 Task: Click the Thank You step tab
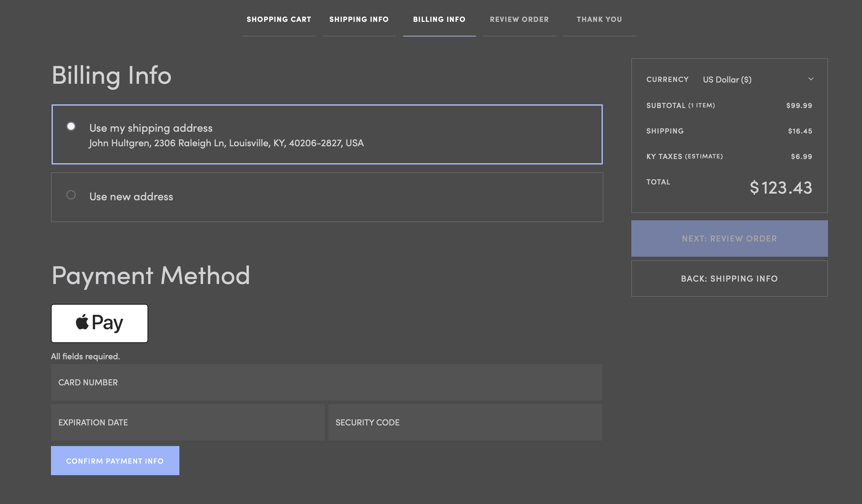tap(599, 19)
